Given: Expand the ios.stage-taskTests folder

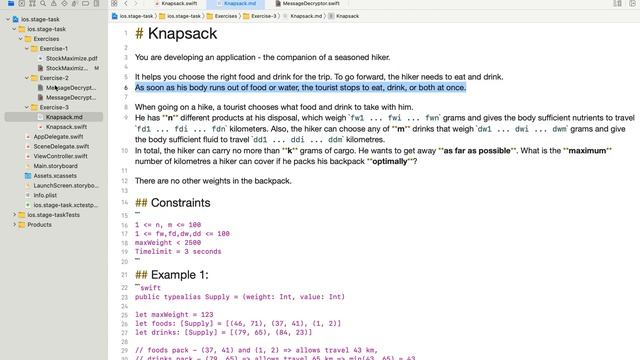Looking at the screenshot, I should pyautogui.click(x=14, y=215).
